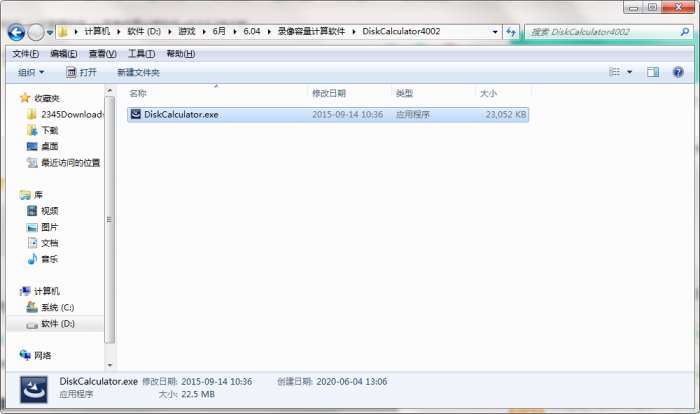Expand arrow after 计算机 in address bar

119,32
